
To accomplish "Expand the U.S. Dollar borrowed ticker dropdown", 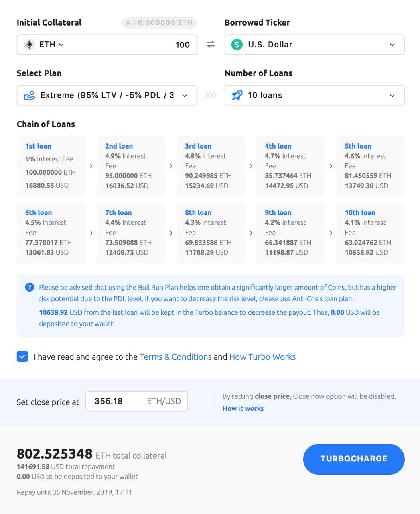I will (x=314, y=45).
